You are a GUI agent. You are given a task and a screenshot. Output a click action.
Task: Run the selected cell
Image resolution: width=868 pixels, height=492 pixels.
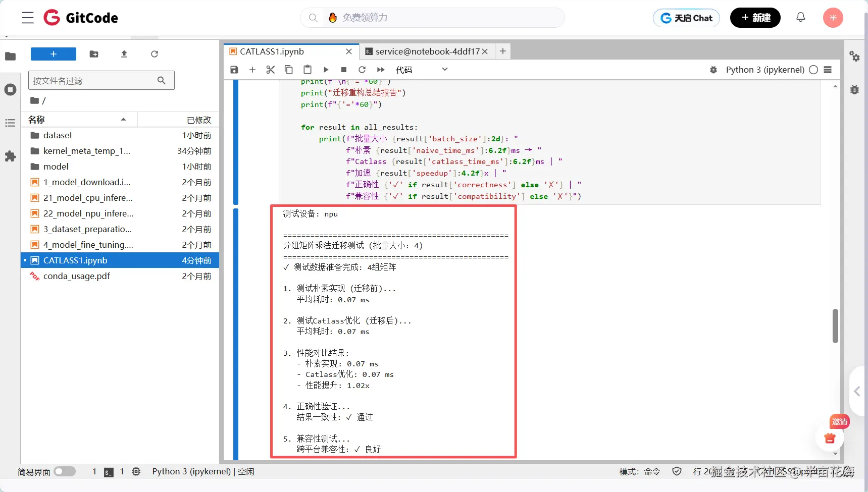point(326,70)
